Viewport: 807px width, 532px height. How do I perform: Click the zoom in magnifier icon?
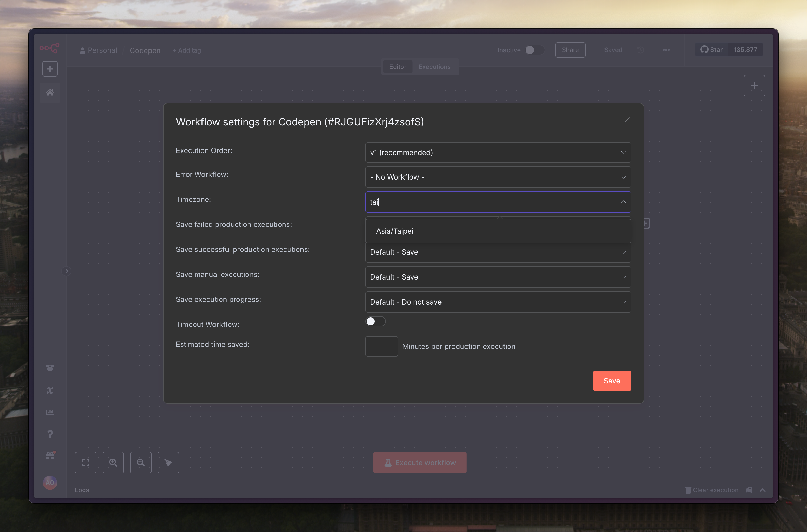tap(113, 462)
